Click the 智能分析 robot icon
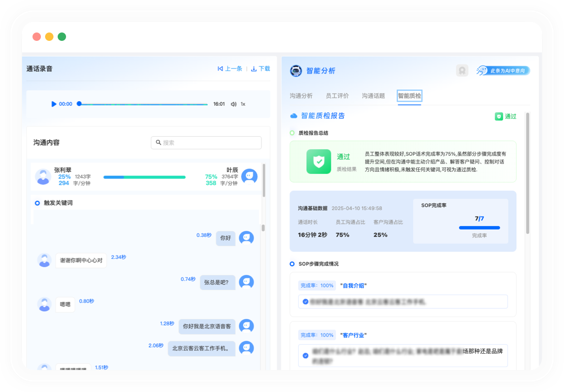The image size is (564, 392). [296, 71]
